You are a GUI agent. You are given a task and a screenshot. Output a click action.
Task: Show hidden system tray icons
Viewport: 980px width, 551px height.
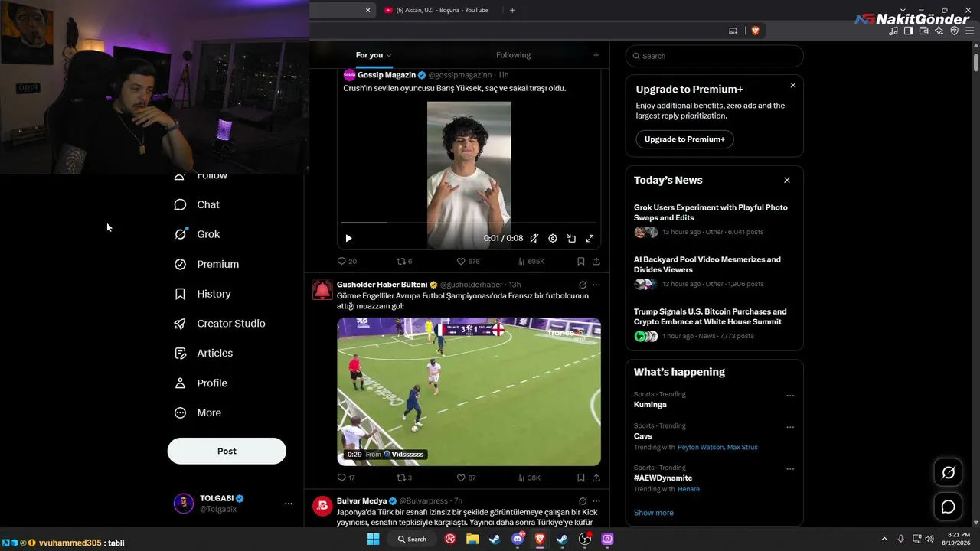point(884,539)
